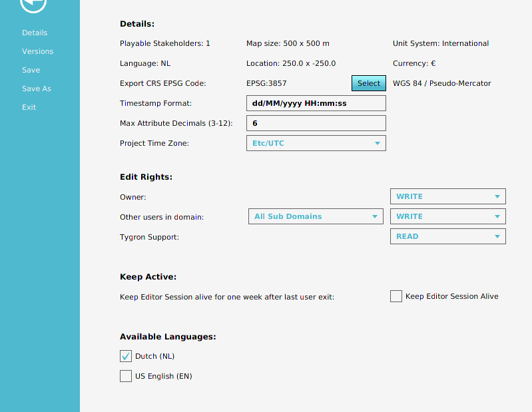
Task: Click the arrow icon on Owner dropdown
Action: click(x=497, y=196)
